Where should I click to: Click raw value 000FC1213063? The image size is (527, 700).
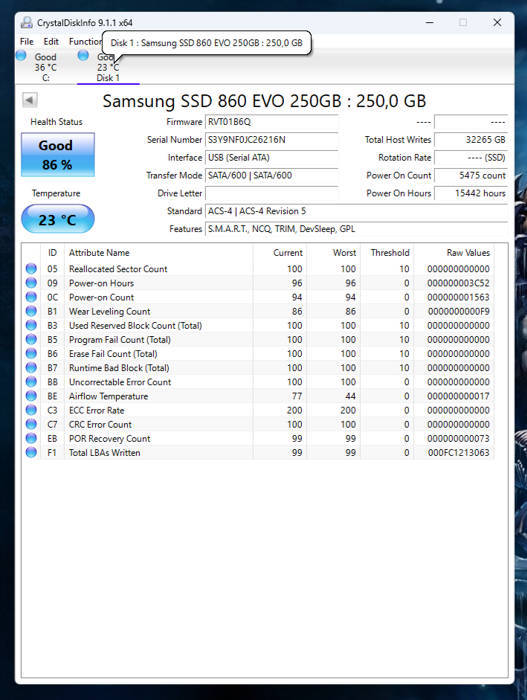(458, 452)
